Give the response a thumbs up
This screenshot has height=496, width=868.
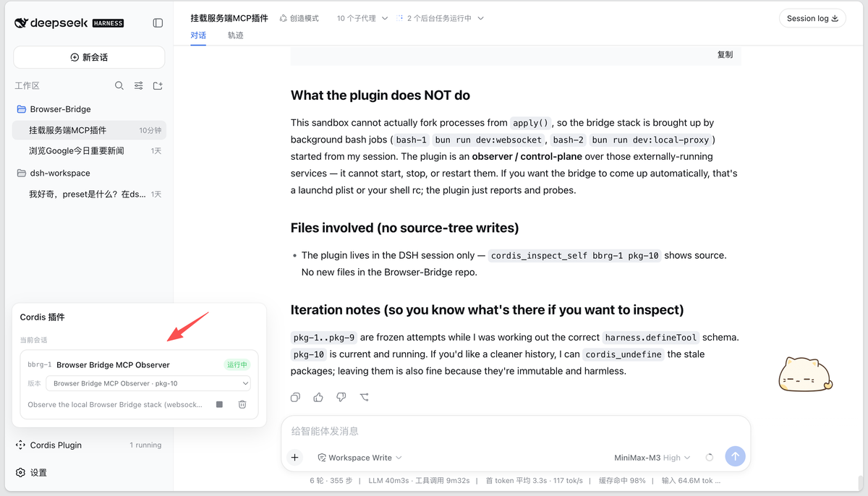coord(318,397)
